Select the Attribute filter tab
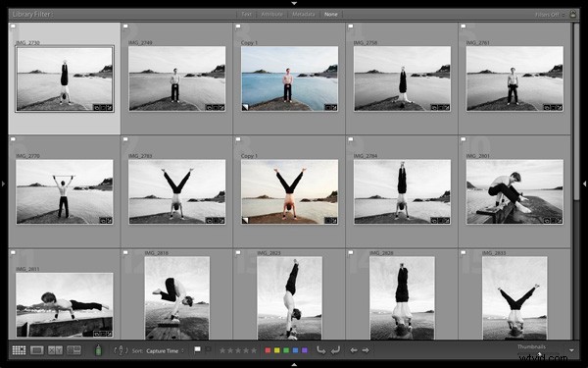 (x=271, y=14)
